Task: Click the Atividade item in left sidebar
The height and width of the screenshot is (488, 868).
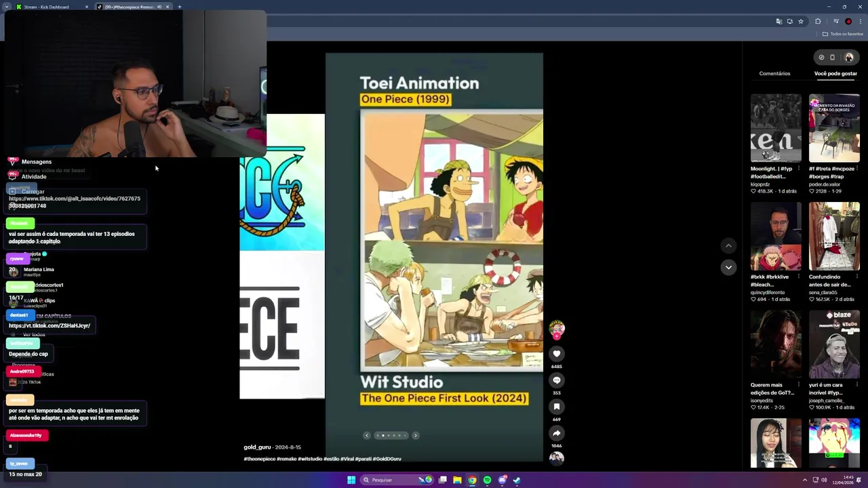Action: (34, 177)
